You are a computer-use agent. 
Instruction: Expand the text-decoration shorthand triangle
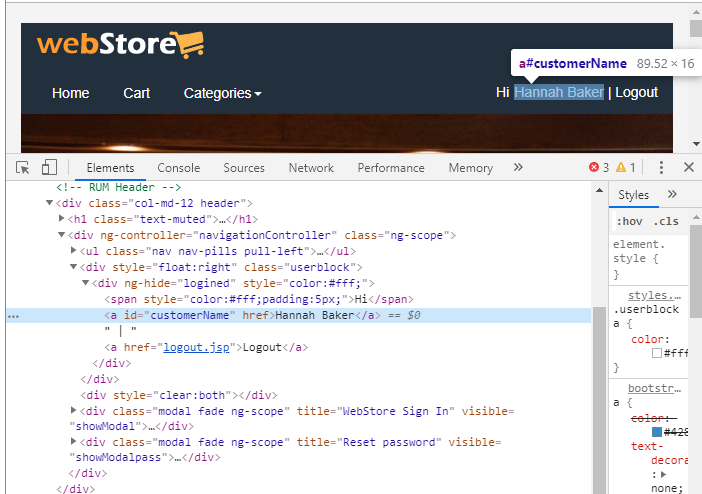(663, 474)
